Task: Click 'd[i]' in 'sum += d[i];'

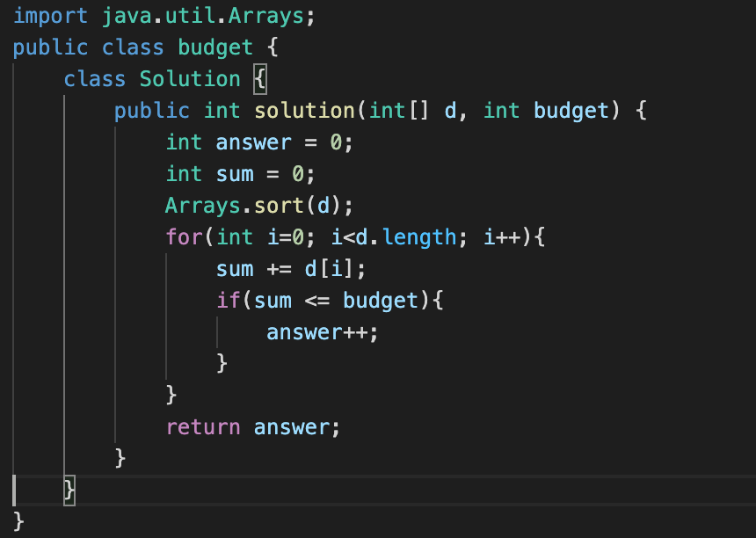Action: tap(330, 269)
